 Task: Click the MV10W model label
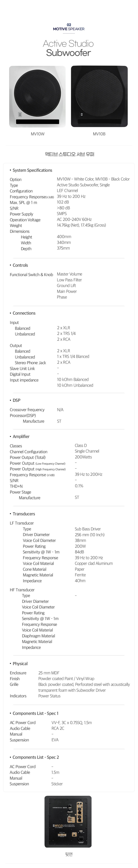(x=38, y=134)
